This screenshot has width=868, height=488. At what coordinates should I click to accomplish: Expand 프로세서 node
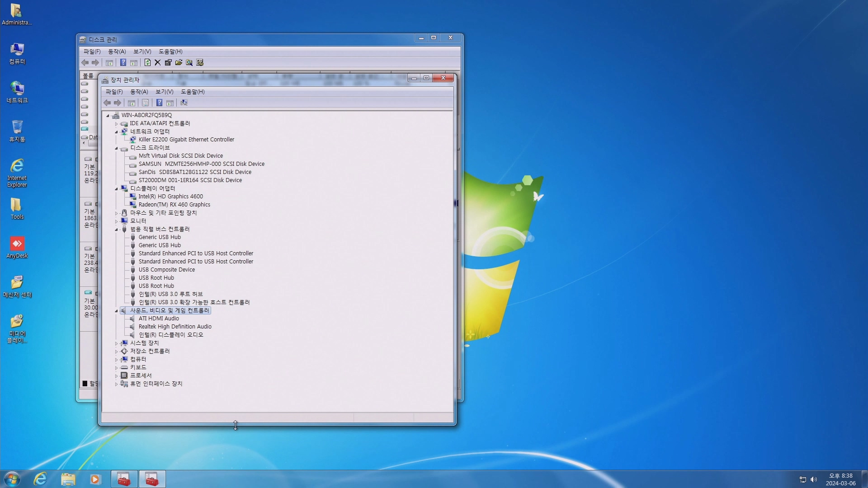tap(116, 376)
